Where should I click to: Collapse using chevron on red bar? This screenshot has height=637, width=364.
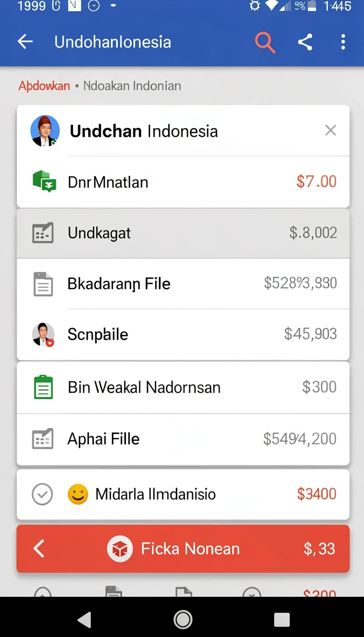coord(39,549)
